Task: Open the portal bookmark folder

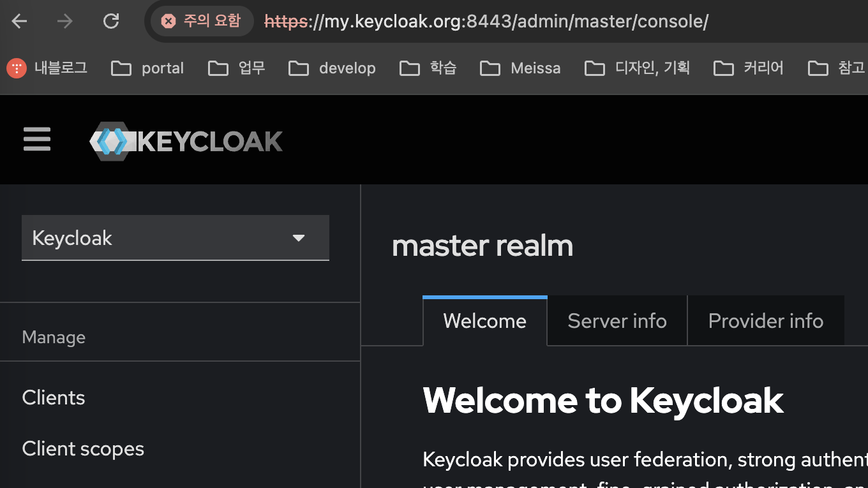Action: (147, 68)
